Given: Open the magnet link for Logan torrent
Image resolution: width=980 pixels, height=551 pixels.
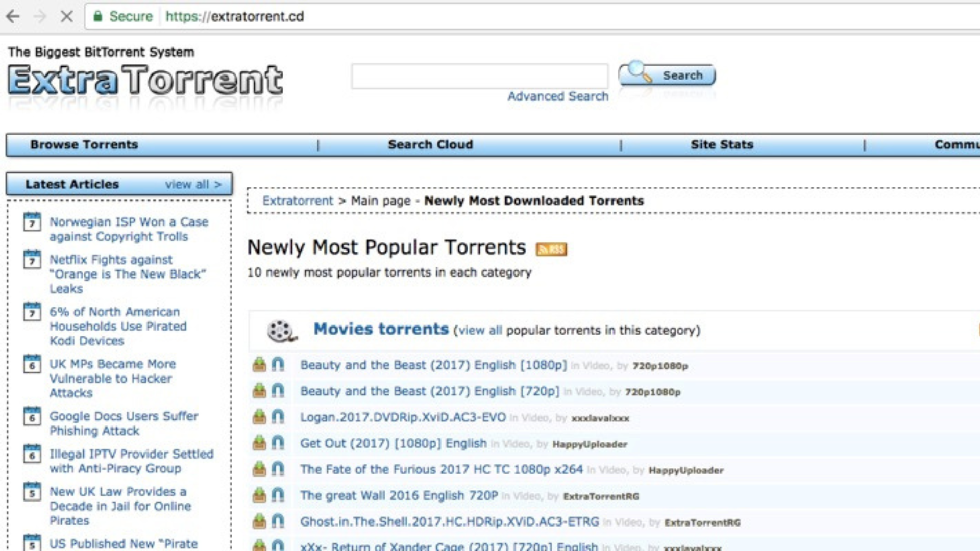Looking at the screenshot, I should coord(278,417).
